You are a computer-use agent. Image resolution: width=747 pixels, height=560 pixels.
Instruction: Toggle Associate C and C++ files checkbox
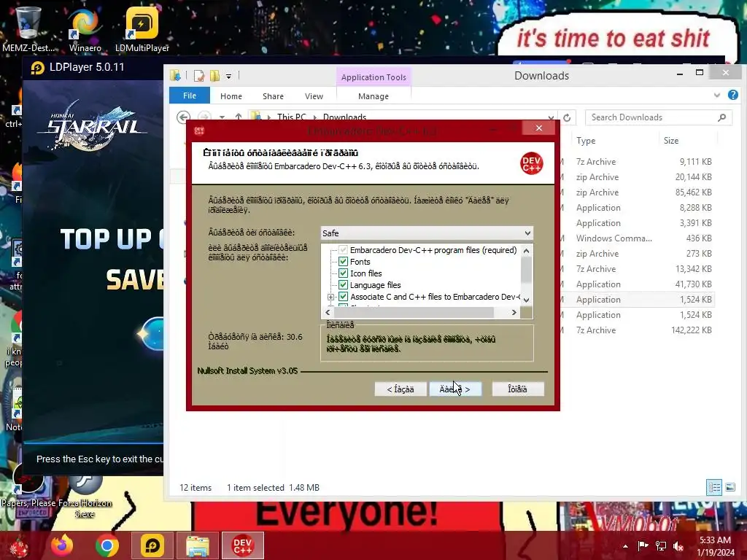[x=343, y=296]
